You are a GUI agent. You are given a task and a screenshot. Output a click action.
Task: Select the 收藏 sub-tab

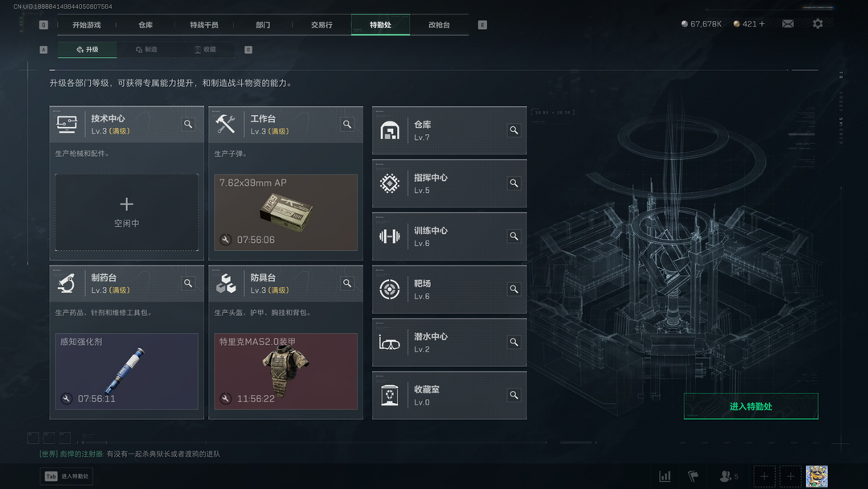point(206,49)
